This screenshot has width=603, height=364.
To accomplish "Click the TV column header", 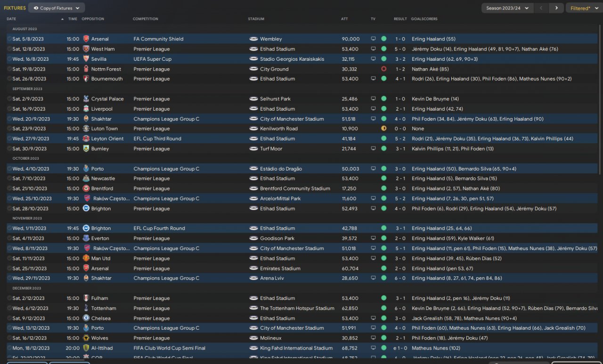I will [373, 19].
